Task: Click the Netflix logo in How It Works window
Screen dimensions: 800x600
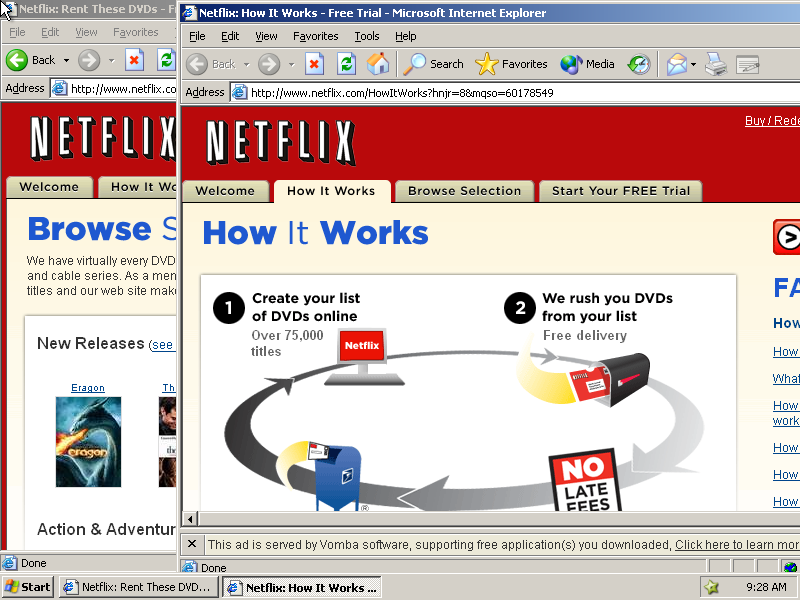Action: coord(281,143)
